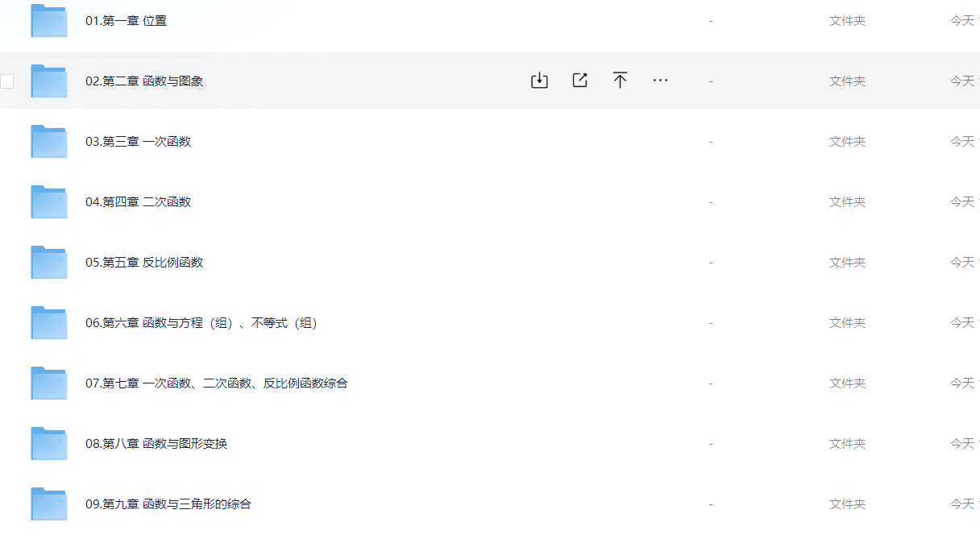The width and height of the screenshot is (980, 543).
Task: Open folder name 08.第八章 函数与图形变换
Action: (156, 444)
